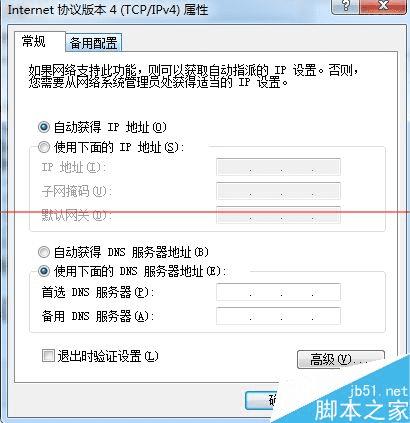The image size is (410, 423).
Task: Click the partially visible 确定 button
Action: pos(262,401)
